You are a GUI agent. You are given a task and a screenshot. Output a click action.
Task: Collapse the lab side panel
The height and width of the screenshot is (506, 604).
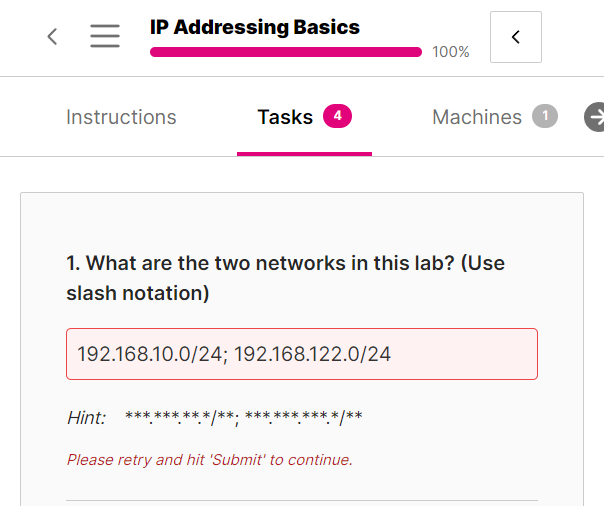point(515,37)
